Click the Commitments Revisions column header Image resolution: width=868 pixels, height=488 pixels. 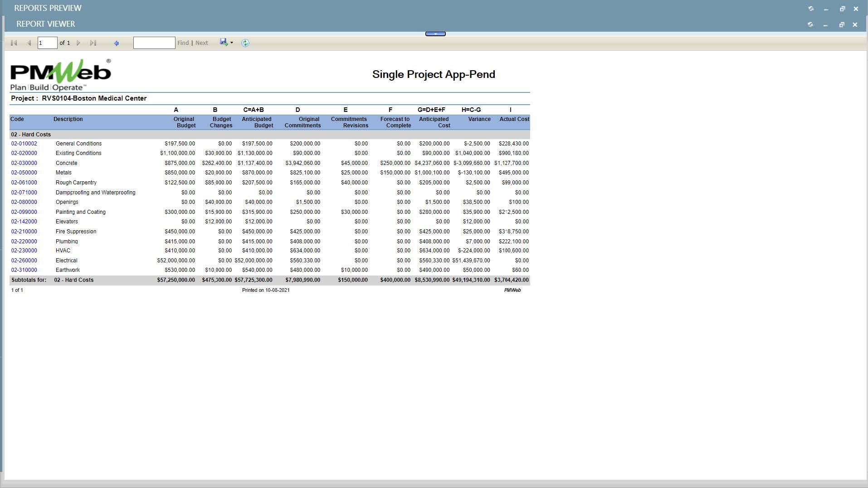349,122
